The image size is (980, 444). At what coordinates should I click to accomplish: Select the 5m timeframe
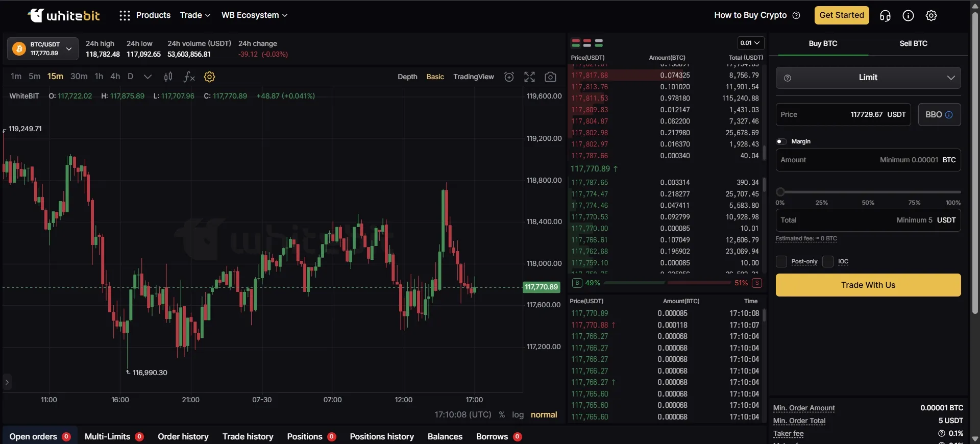pyautogui.click(x=34, y=77)
